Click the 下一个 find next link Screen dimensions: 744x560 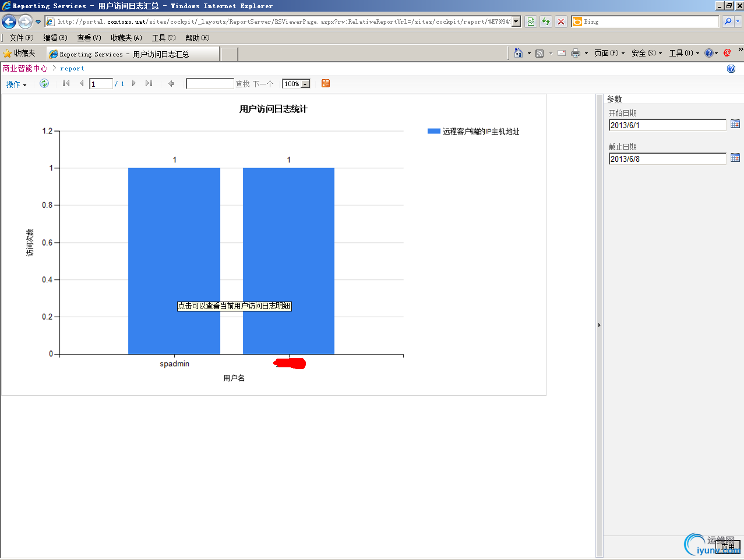point(263,84)
